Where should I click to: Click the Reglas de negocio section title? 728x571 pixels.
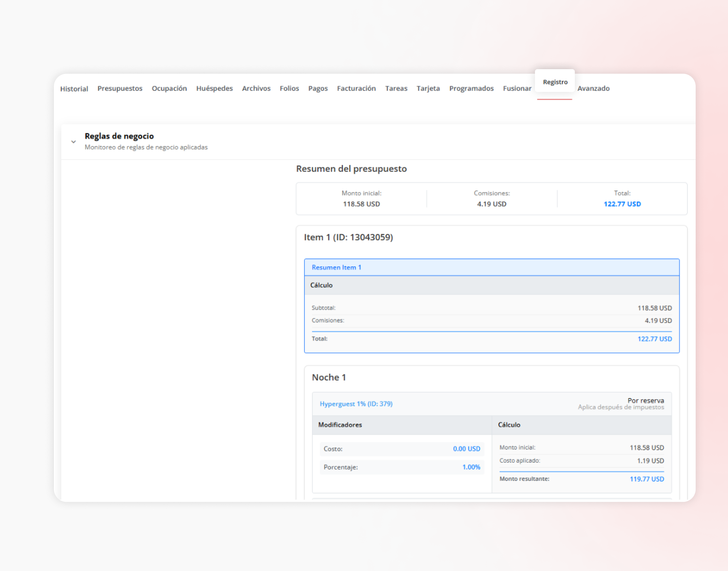[119, 136]
